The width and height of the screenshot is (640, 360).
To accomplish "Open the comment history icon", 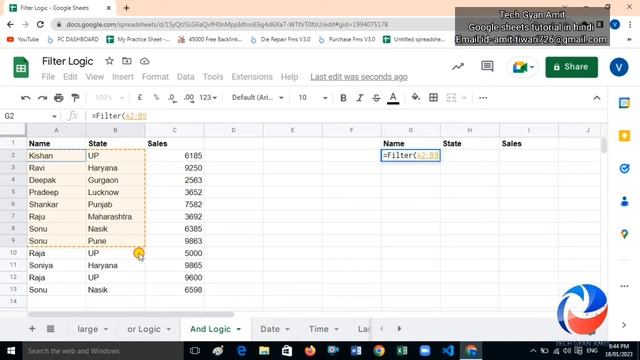I will 487,67.
